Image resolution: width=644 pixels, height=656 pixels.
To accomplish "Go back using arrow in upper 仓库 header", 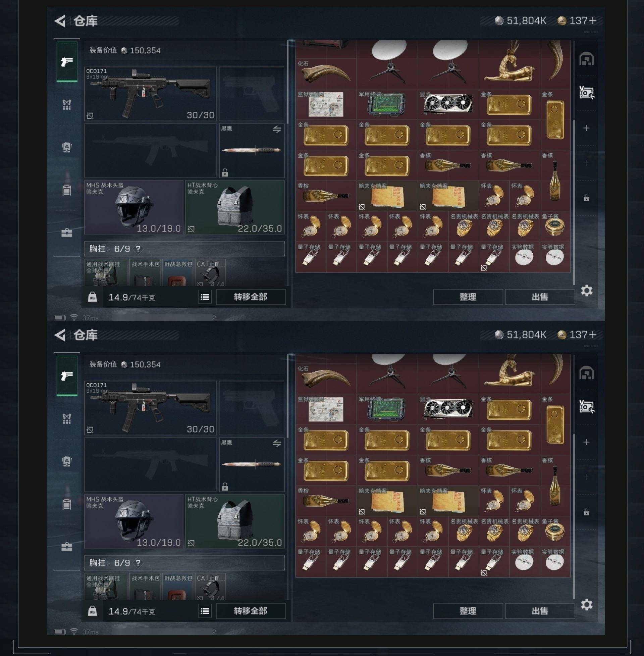I will tap(60, 21).
